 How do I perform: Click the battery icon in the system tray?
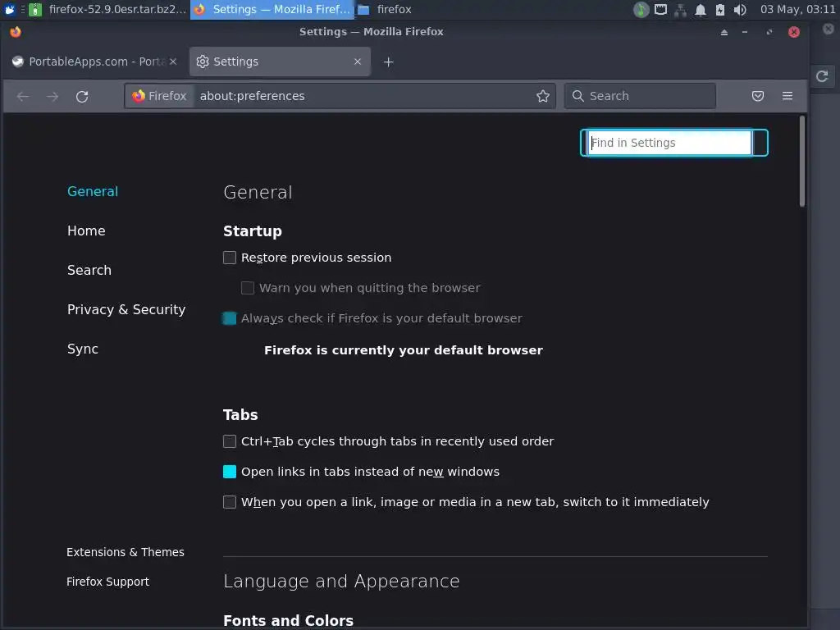[720, 10]
